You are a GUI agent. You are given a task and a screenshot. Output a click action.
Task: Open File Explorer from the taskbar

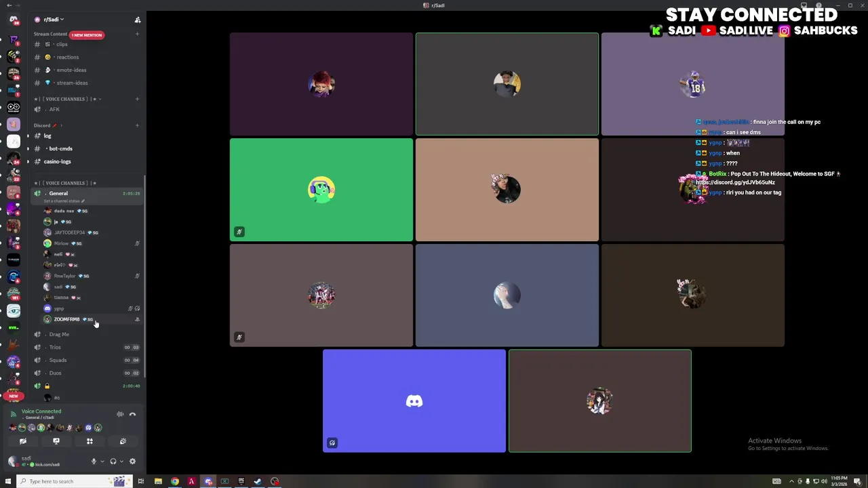158,481
